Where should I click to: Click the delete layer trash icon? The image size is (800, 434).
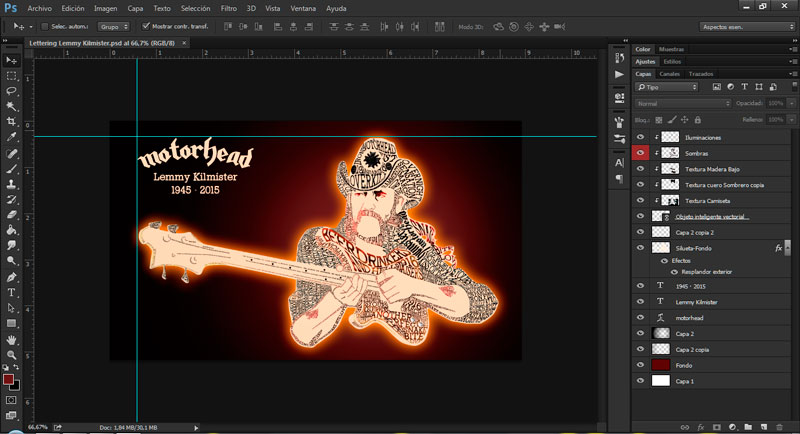pos(779,427)
